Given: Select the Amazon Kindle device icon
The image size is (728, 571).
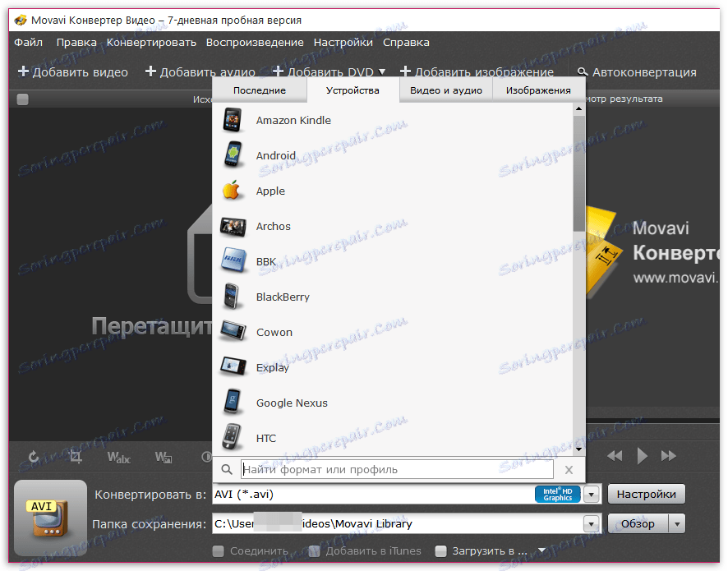Looking at the screenshot, I should [x=233, y=120].
